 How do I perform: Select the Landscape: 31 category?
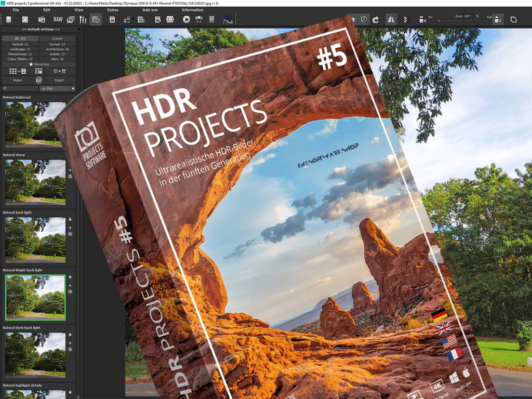click(x=20, y=49)
